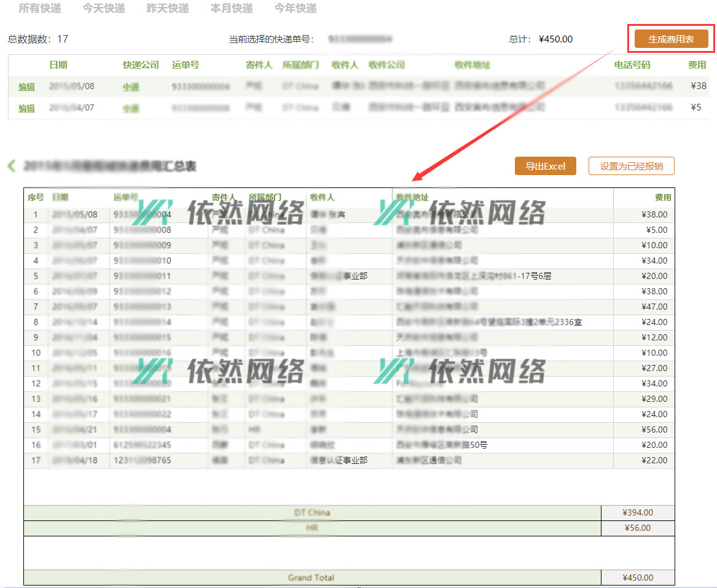The height and width of the screenshot is (588, 717).
Task: Click the 设置为已经报销 button
Action: tap(631, 167)
